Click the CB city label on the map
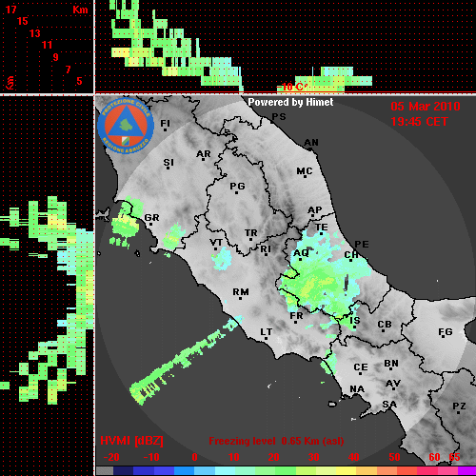476x476 pixels. pyautogui.click(x=385, y=325)
